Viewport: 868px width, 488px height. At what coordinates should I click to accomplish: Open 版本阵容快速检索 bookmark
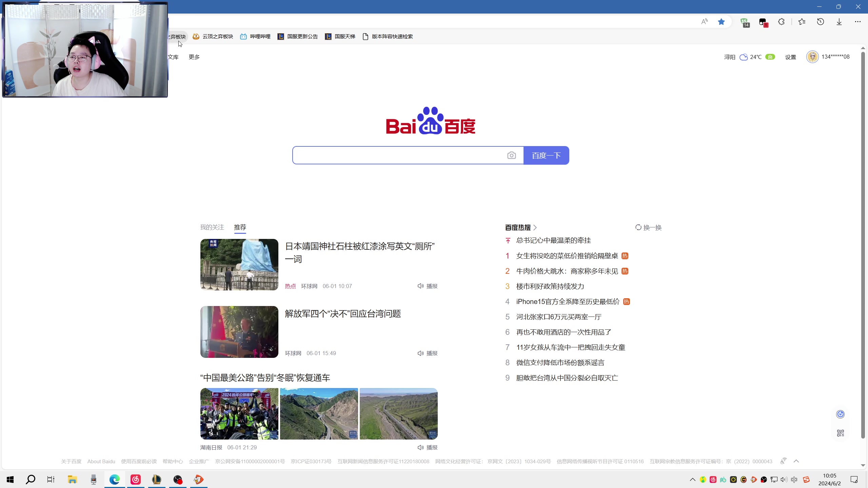[x=388, y=37]
